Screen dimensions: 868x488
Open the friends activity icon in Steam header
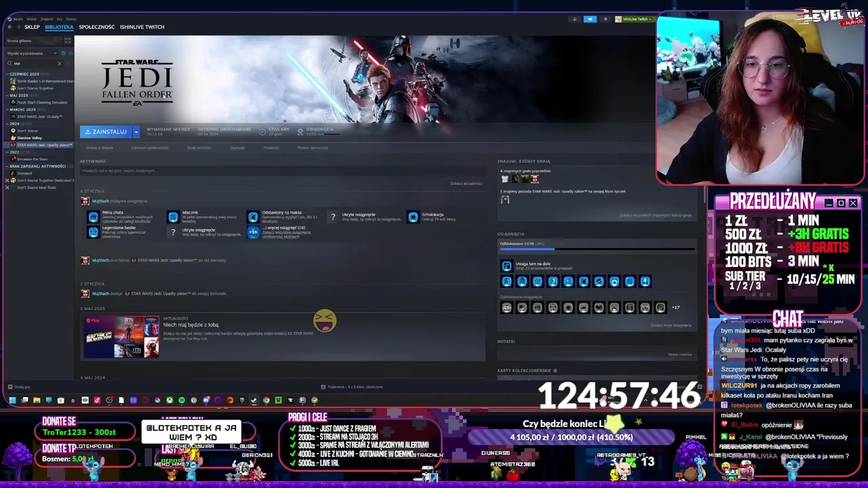pyautogui.click(x=574, y=19)
